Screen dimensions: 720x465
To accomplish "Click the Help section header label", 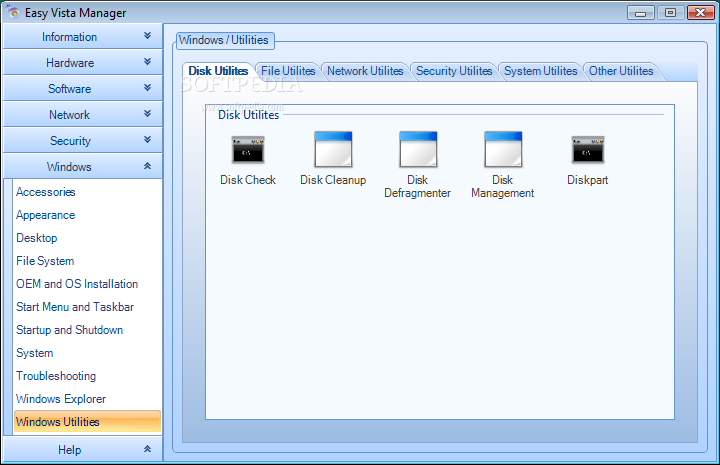I will coord(69,450).
